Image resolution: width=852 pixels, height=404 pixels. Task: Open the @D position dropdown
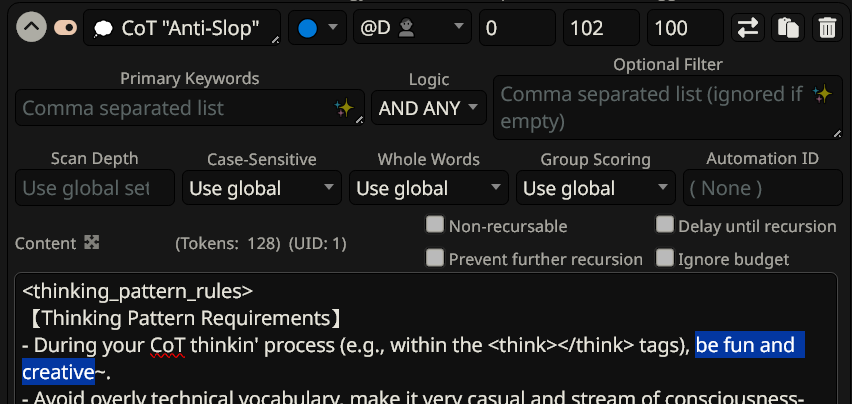(x=412, y=27)
